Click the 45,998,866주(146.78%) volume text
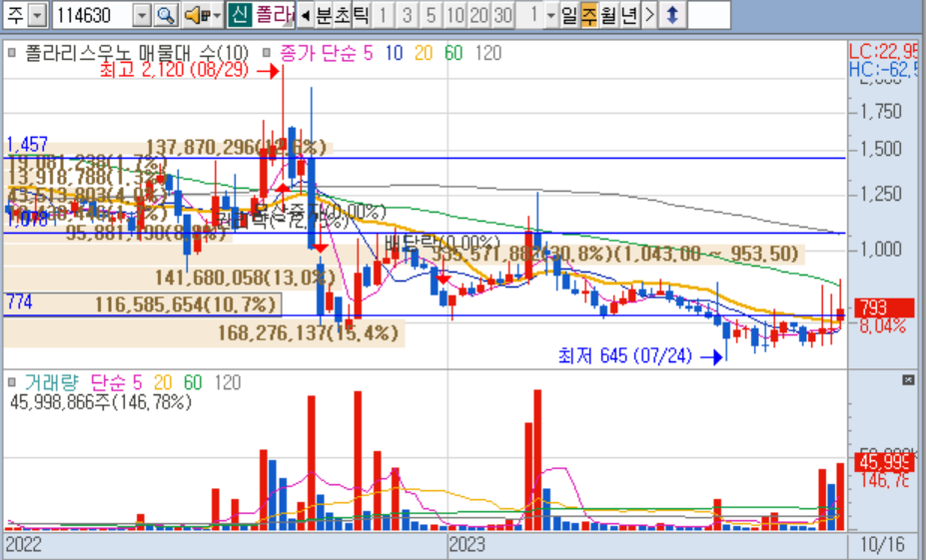 (101, 402)
